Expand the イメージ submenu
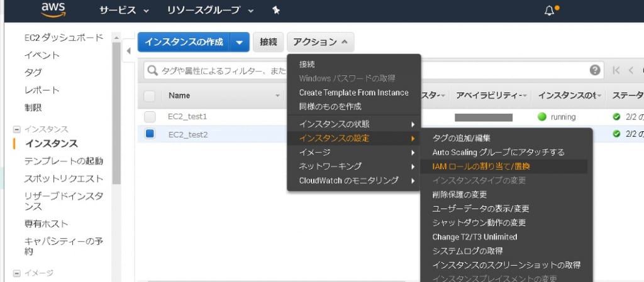The height and width of the screenshot is (282, 644). pos(353,153)
